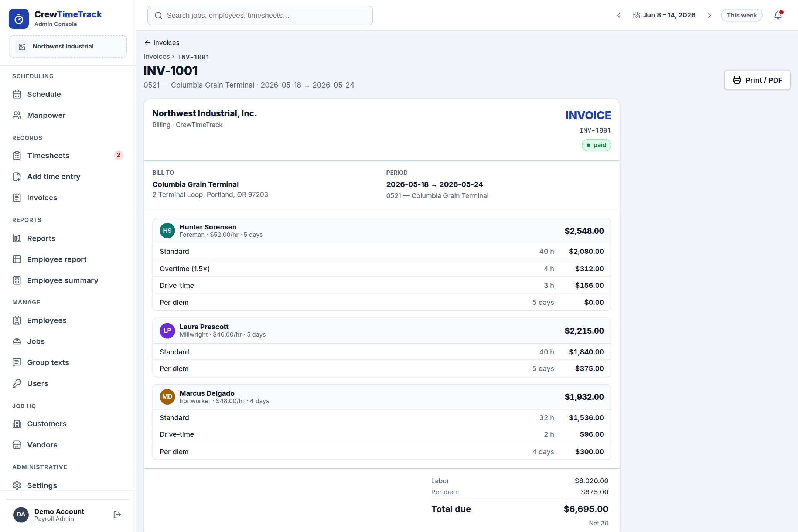The height and width of the screenshot is (532, 798).
Task: Click the Employee summary calculator icon
Action: tap(17, 280)
